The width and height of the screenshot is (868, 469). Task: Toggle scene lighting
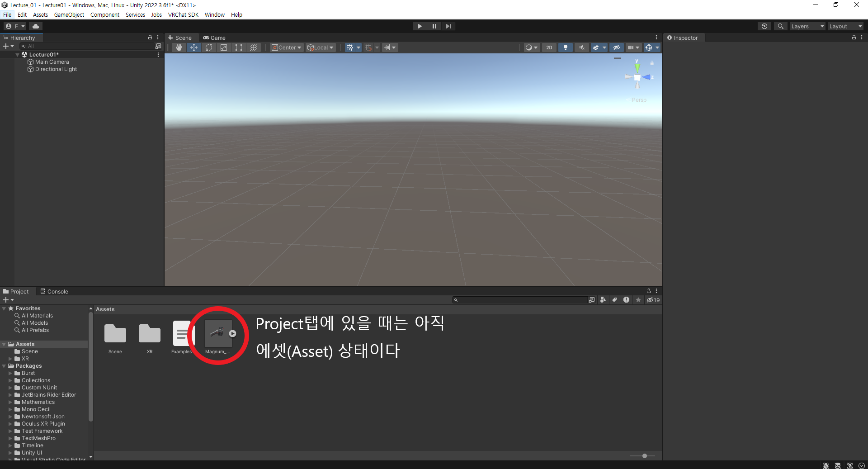pos(566,47)
